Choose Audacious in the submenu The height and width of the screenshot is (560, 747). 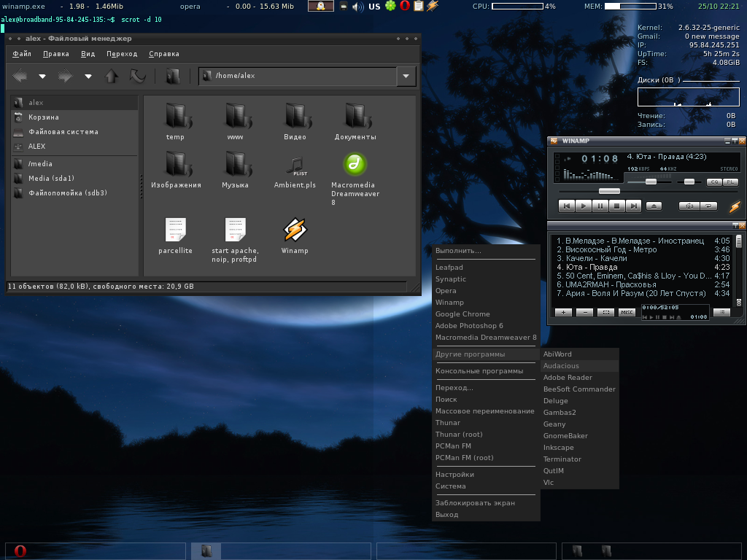(579, 366)
